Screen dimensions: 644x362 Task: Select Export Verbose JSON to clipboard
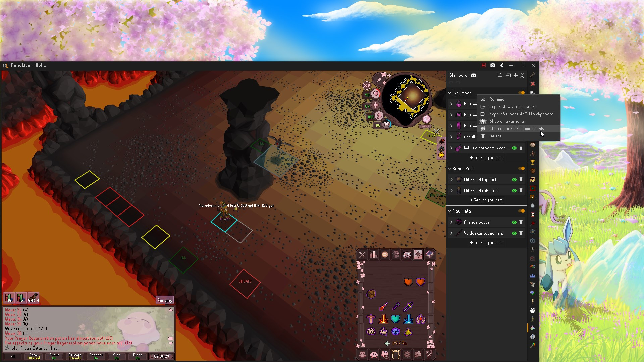click(x=518, y=114)
